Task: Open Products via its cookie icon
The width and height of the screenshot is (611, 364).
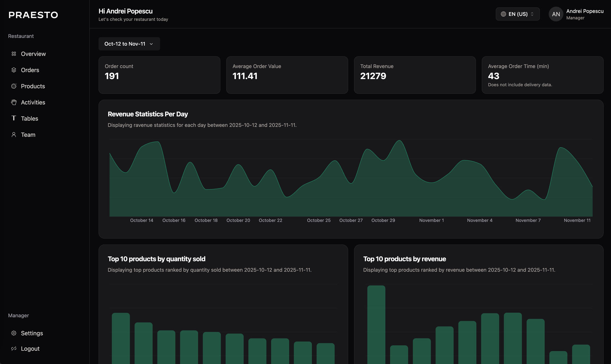Action: pyautogui.click(x=14, y=86)
